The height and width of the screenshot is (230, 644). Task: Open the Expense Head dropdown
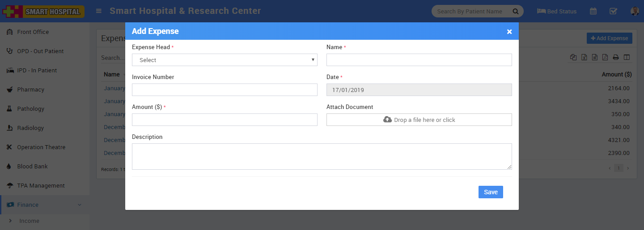[225, 60]
